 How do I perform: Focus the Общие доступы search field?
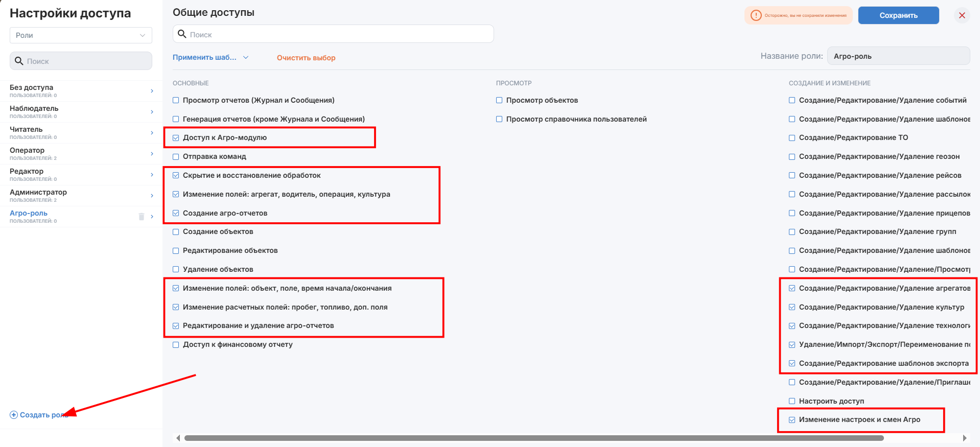(x=333, y=34)
